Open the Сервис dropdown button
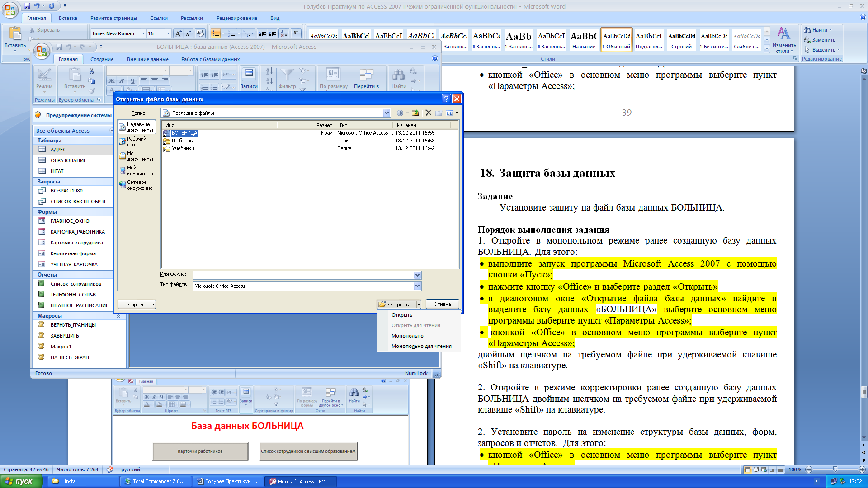The image size is (868, 488). [137, 305]
